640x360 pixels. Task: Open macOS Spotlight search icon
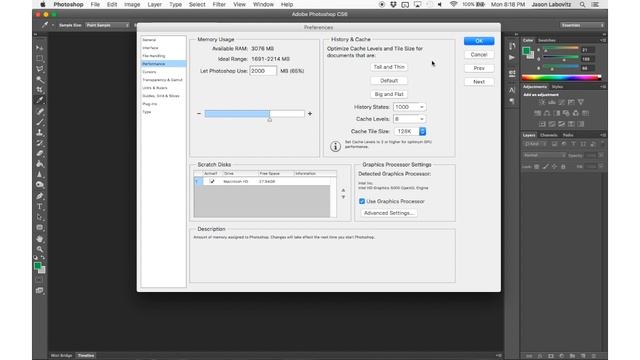(582, 4)
